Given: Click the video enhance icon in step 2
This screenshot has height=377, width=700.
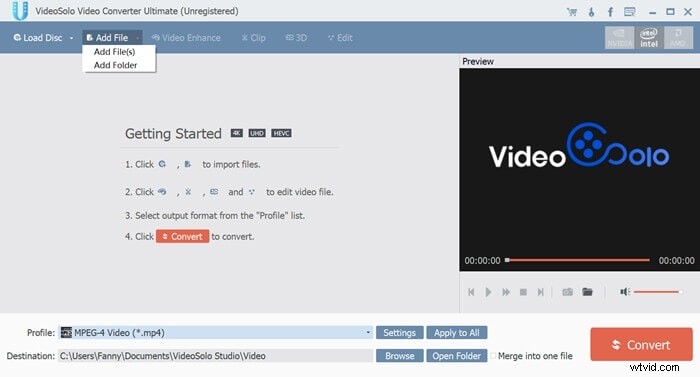Looking at the screenshot, I should click(x=162, y=192).
